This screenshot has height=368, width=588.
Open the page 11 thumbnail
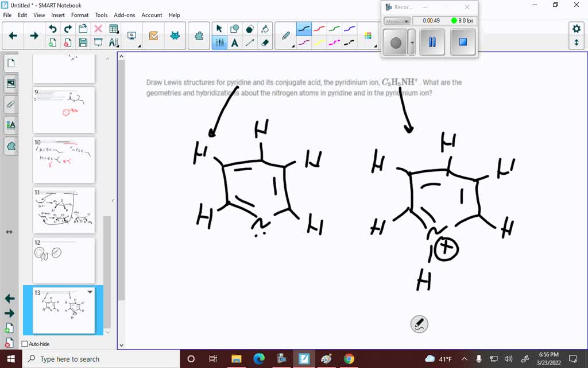pos(64,210)
